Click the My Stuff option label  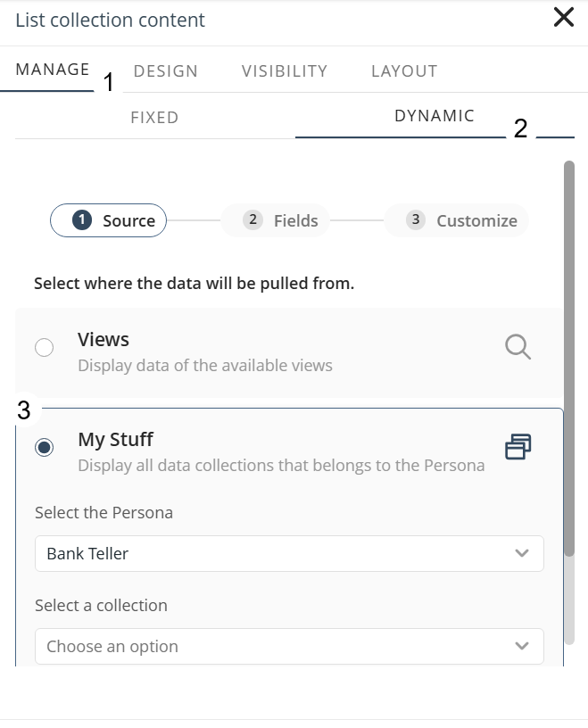(x=114, y=439)
